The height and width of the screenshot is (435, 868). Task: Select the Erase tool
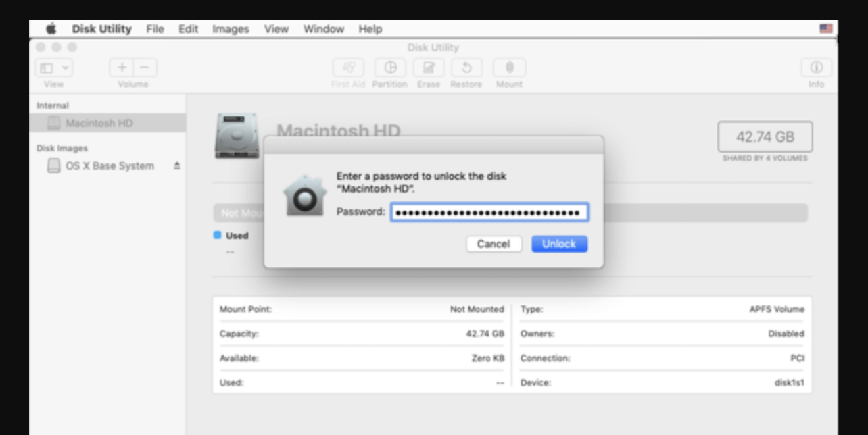coord(428,68)
